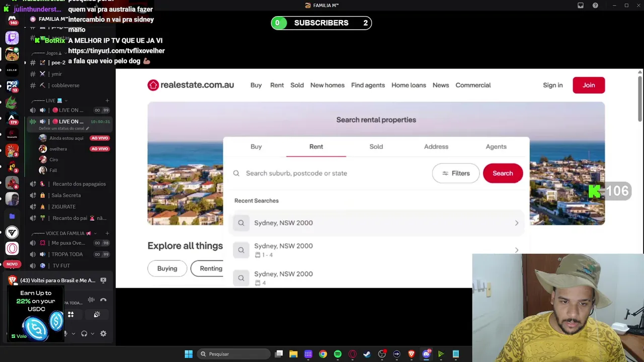The height and width of the screenshot is (362, 644).
Task: Open the Filters button in property search
Action: pos(456,173)
